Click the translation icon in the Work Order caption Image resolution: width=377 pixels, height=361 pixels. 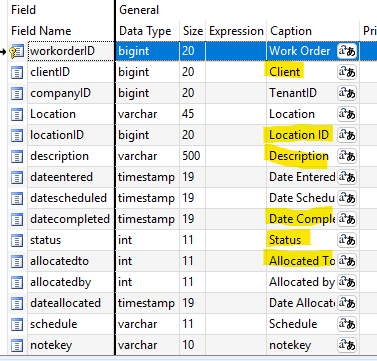pos(347,51)
